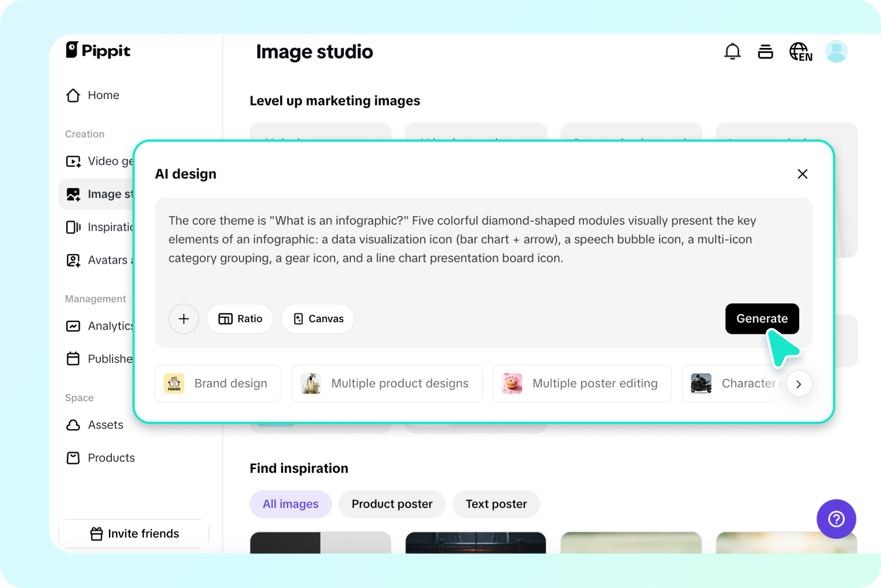Click the Generate button

[762, 319]
